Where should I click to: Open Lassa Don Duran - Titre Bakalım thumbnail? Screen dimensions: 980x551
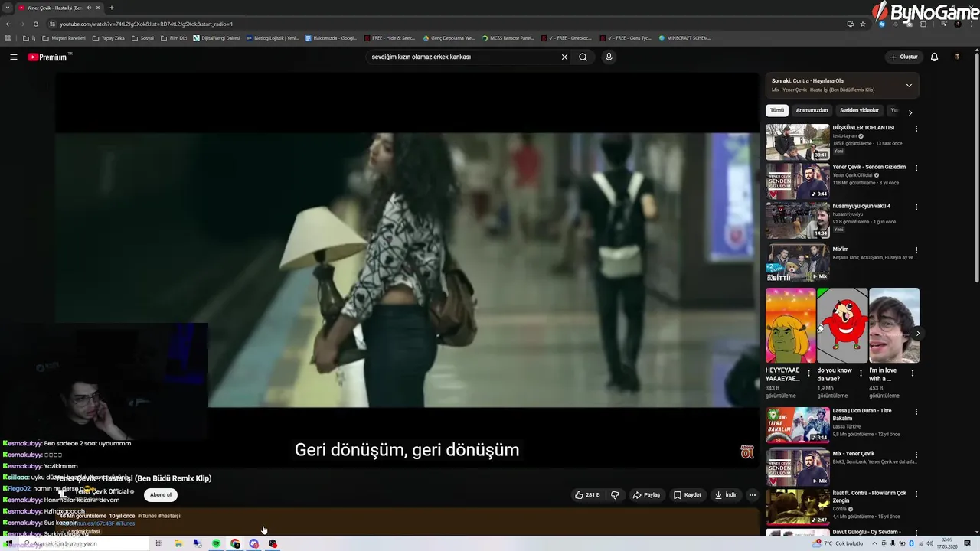coord(797,425)
